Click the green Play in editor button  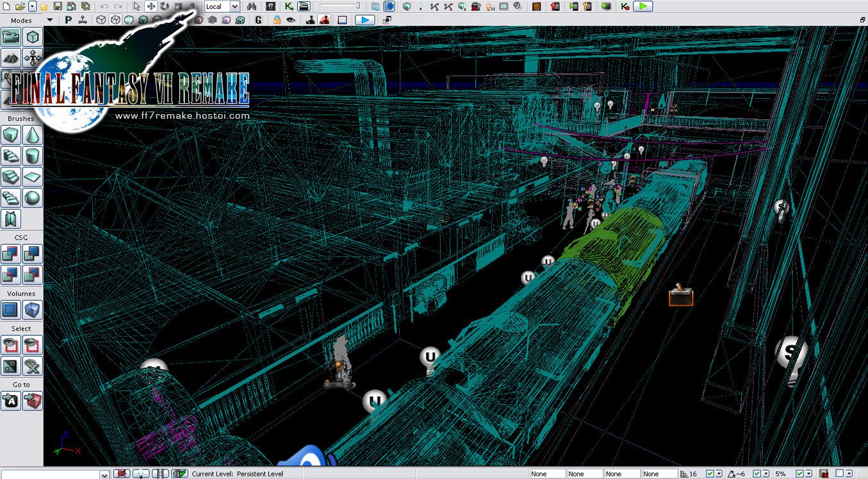[643, 6]
